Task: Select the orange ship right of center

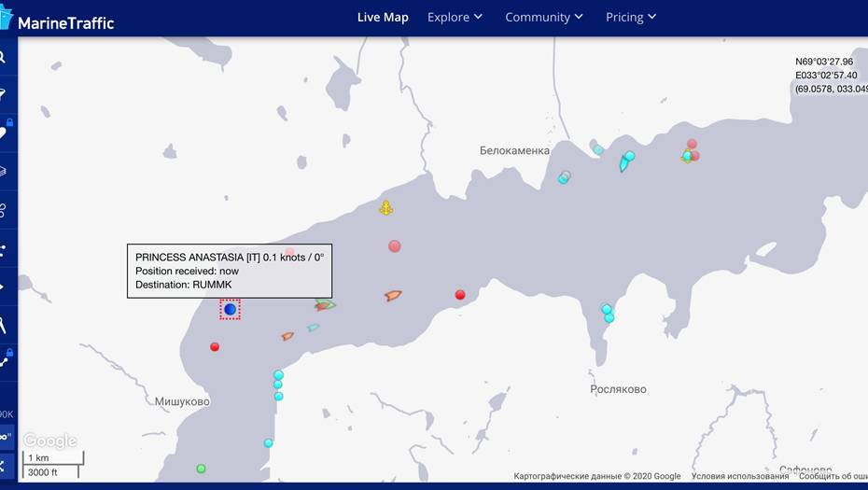Action: click(393, 296)
